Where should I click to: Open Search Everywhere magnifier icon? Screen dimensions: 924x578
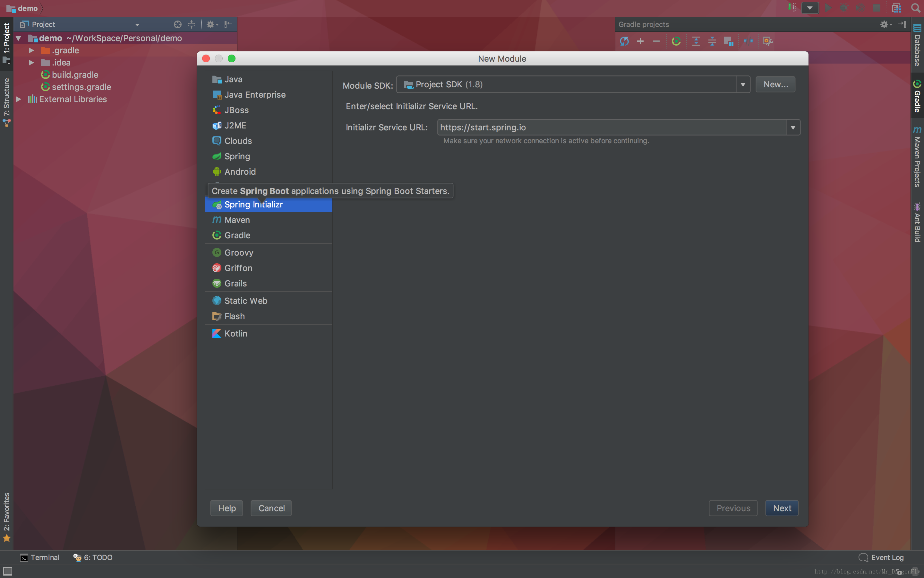[x=916, y=8]
